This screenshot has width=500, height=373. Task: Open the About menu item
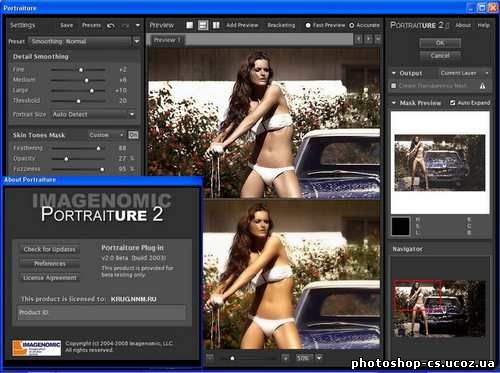coord(463,25)
